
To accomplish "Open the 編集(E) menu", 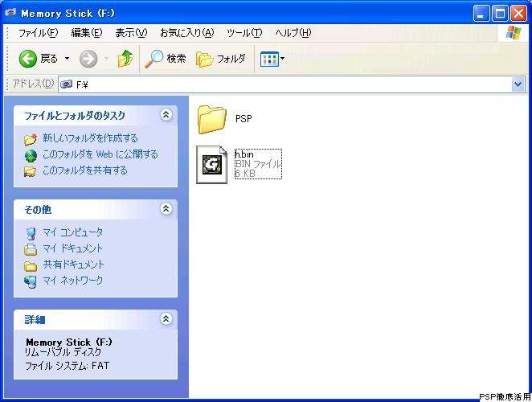I will point(87,33).
